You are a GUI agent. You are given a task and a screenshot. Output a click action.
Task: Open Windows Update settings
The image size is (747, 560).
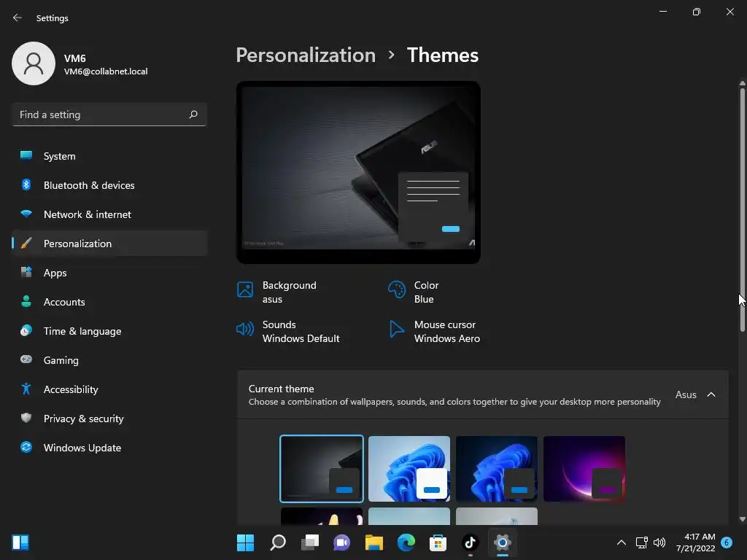coord(109,448)
